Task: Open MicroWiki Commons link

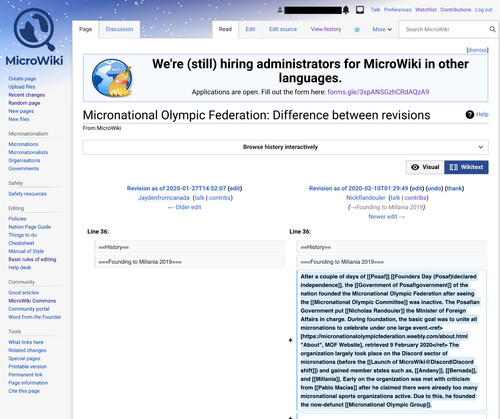Action: coord(32,301)
